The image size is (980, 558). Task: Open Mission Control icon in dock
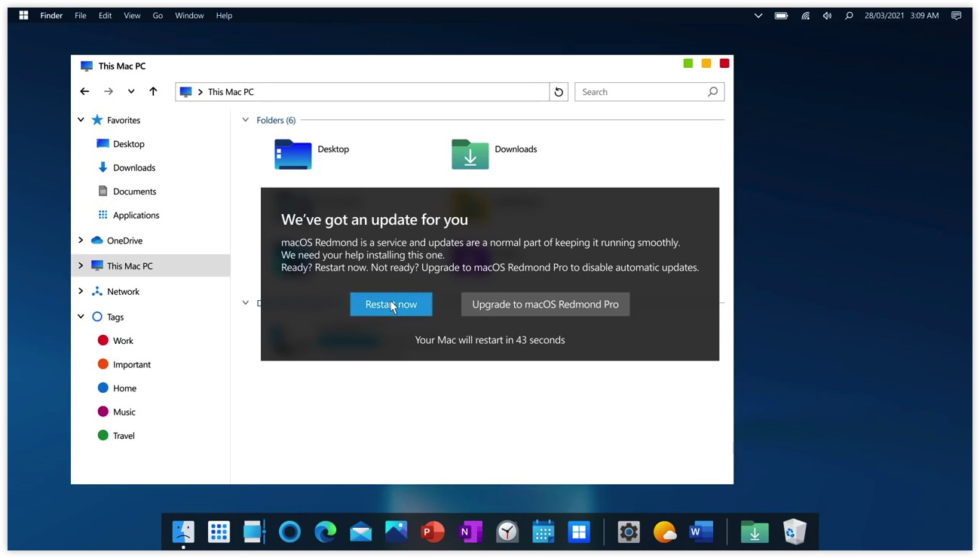pos(254,532)
